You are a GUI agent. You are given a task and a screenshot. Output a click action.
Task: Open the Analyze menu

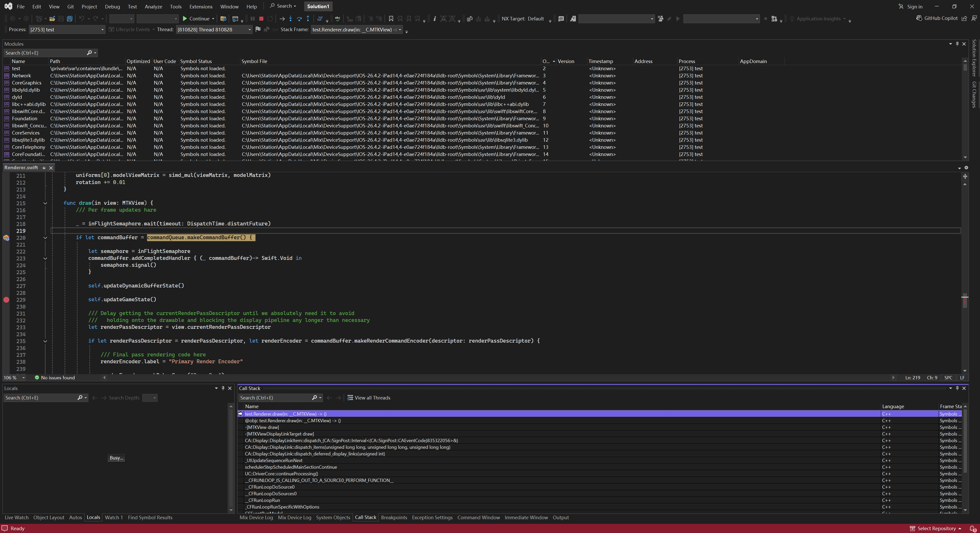coord(153,6)
